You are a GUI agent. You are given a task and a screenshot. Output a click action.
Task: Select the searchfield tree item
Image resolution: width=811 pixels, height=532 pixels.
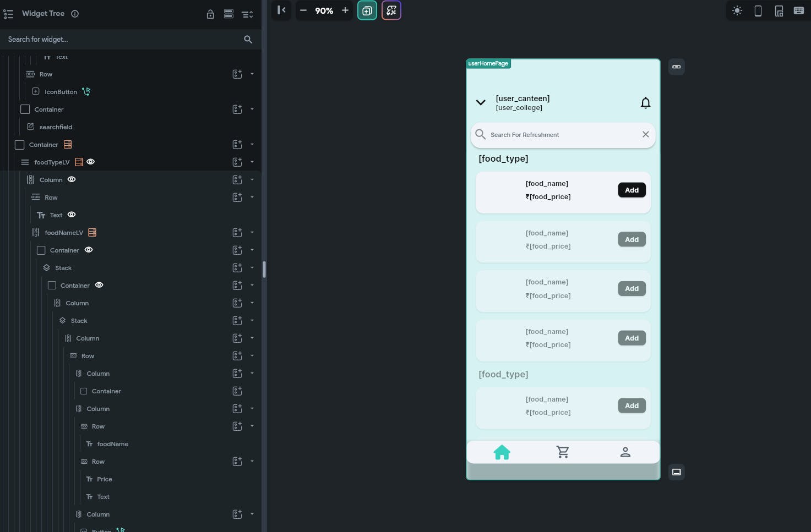click(x=56, y=127)
